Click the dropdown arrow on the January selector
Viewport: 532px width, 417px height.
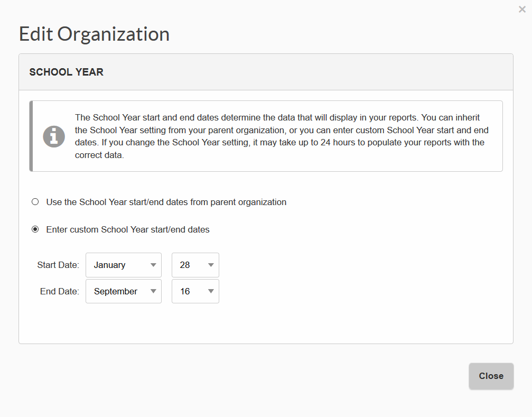[x=154, y=265]
